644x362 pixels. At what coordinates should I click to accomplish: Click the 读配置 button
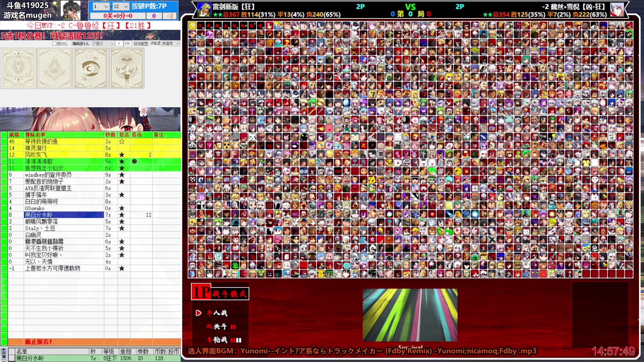(155, 44)
